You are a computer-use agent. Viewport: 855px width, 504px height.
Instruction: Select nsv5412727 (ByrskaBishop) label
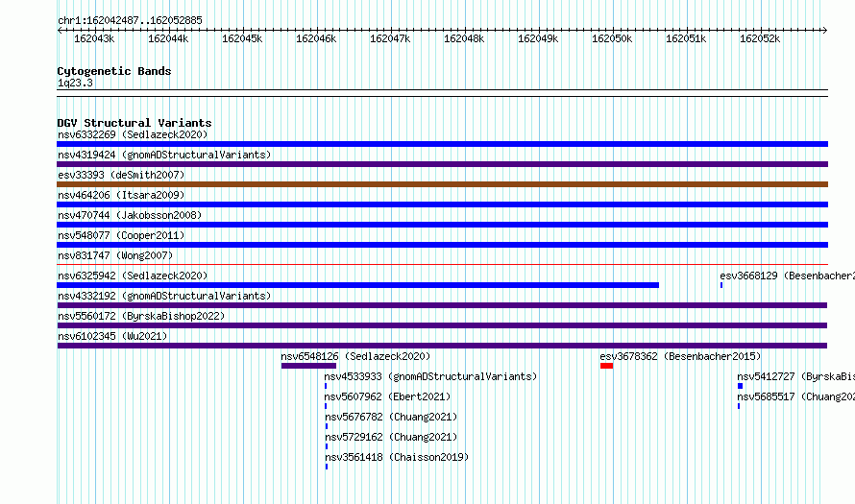[795, 376]
